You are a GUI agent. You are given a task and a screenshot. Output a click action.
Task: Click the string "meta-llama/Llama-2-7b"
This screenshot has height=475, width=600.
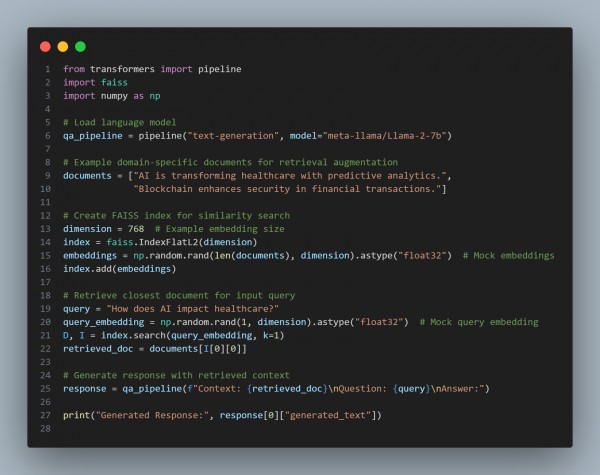tap(385, 135)
